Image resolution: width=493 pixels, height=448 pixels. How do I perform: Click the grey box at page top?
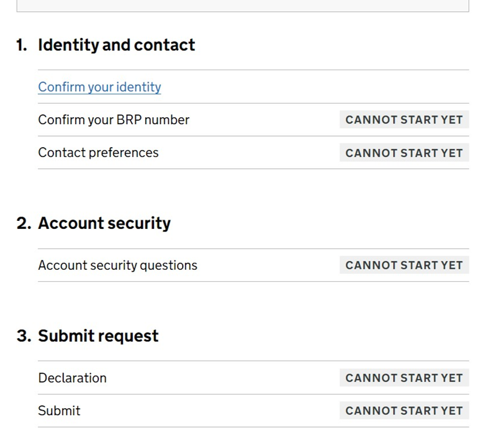click(243, 6)
